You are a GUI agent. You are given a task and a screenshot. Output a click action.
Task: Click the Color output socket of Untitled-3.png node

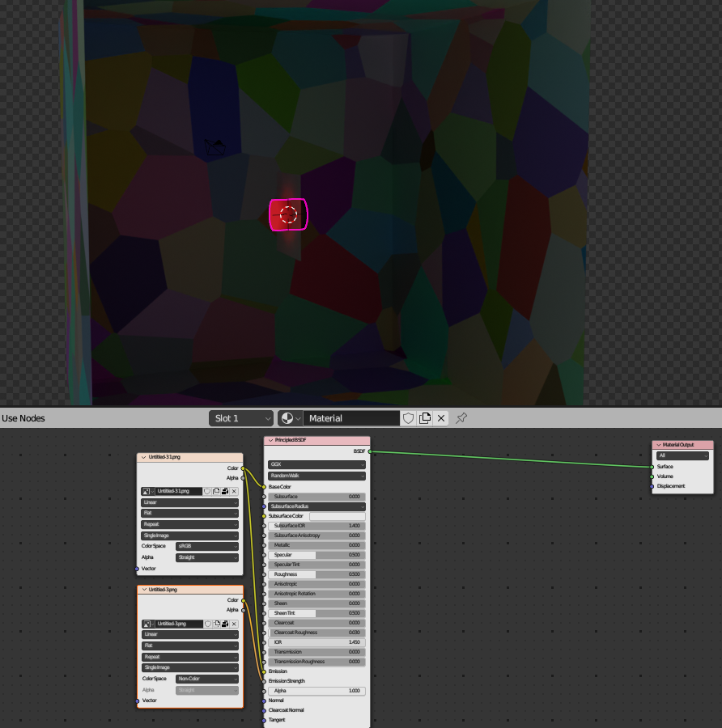[243, 600]
